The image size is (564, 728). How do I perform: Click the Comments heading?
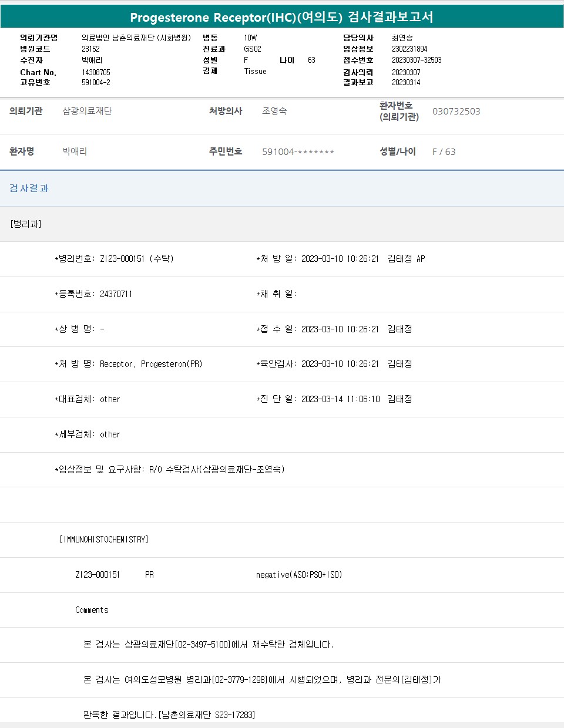pyautogui.click(x=92, y=610)
